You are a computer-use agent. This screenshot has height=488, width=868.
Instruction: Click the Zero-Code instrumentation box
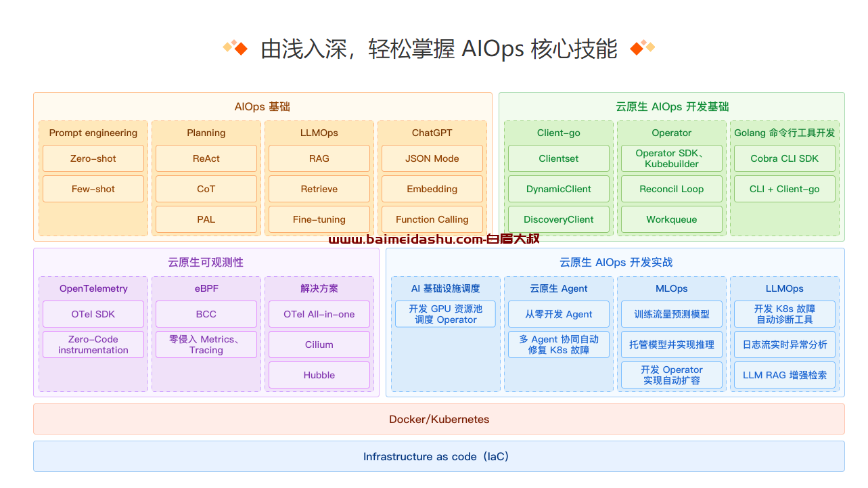(x=93, y=345)
